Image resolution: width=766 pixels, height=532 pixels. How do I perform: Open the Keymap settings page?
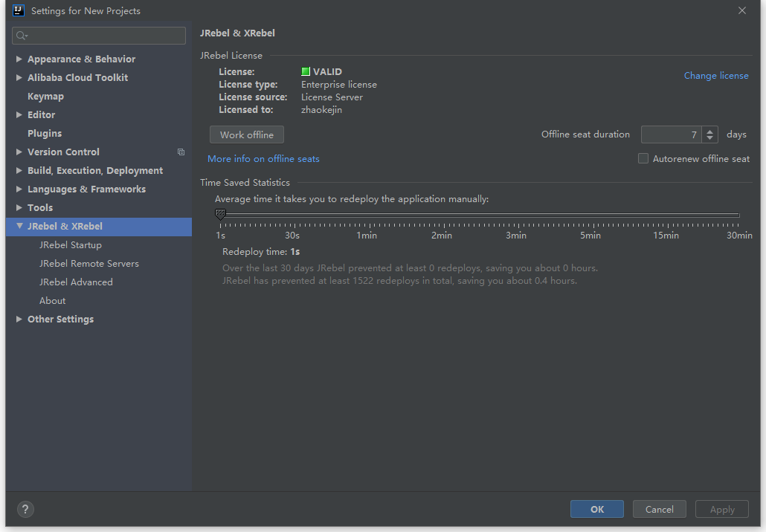[x=45, y=96]
